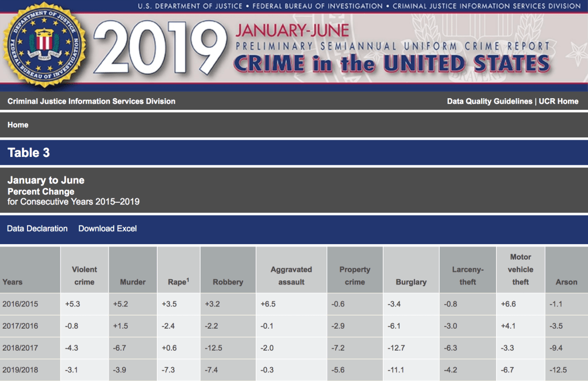Click the Property crime column header
Screen dimensions: 588x381
[355, 276]
